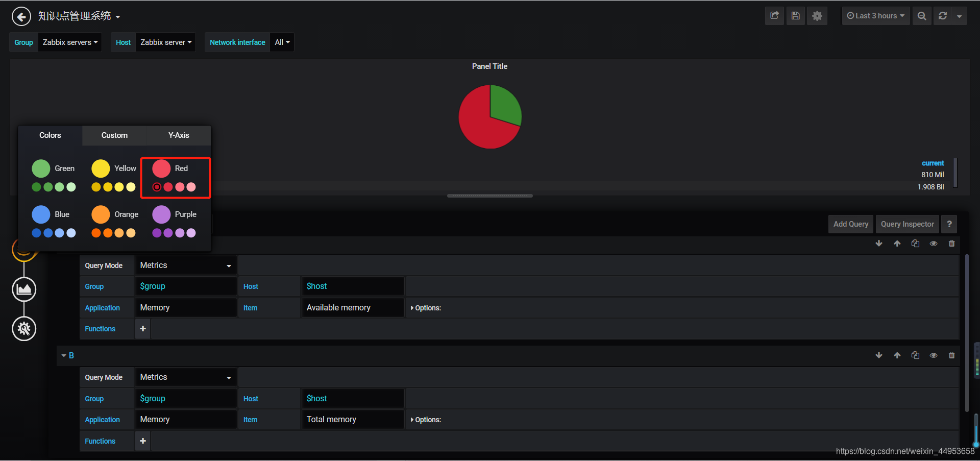Click the Panel Title header

tap(489, 66)
